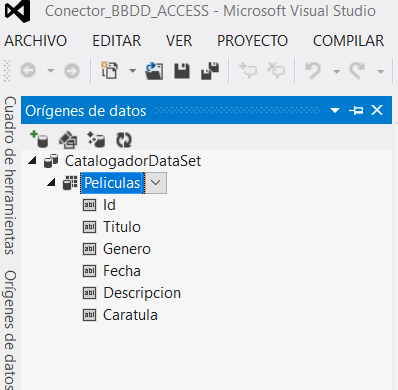The image size is (398, 390).
Task: Toggle auto-hide pin on Orígenes de datos panel
Action: [356, 110]
